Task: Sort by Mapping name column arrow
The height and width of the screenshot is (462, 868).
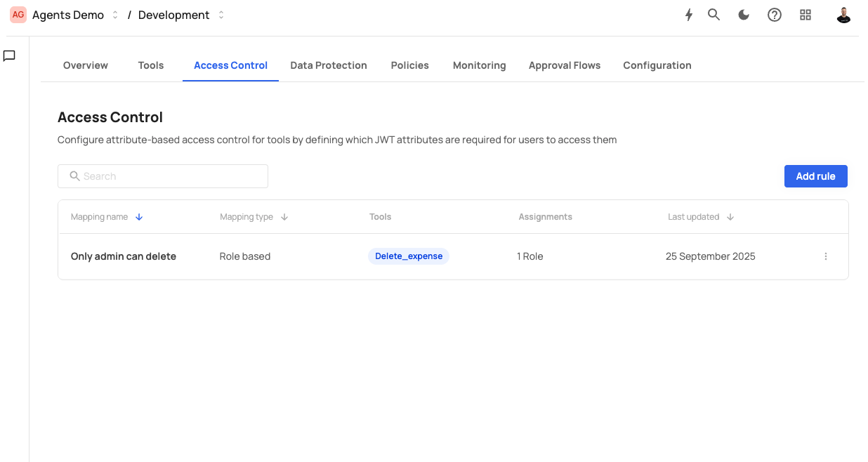Action: point(139,217)
